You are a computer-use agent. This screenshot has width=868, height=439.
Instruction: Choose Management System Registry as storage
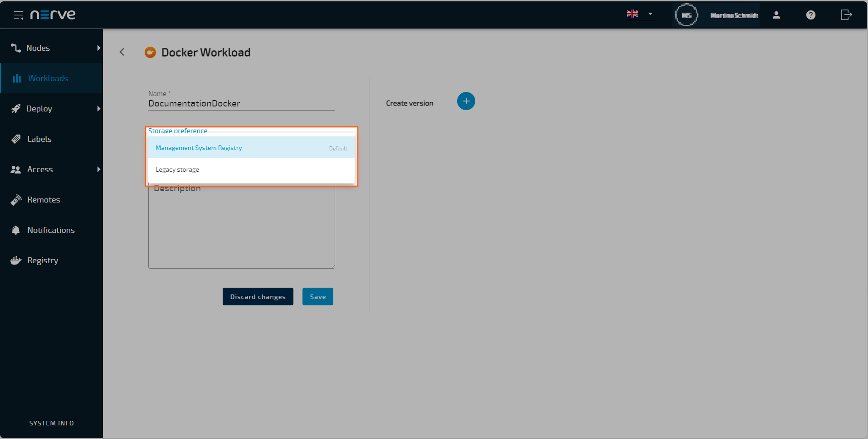point(198,147)
